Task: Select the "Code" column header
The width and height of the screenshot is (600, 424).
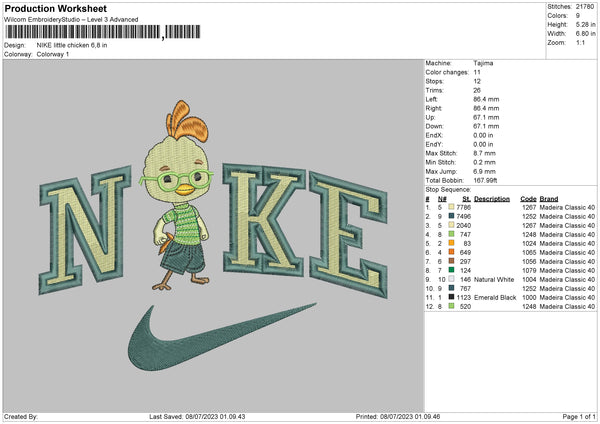Action: (x=528, y=199)
